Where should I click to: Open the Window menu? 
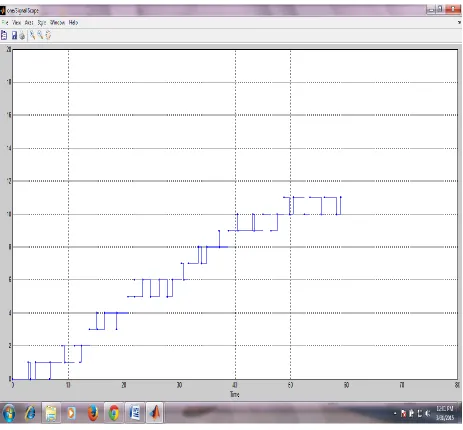pyautogui.click(x=57, y=23)
